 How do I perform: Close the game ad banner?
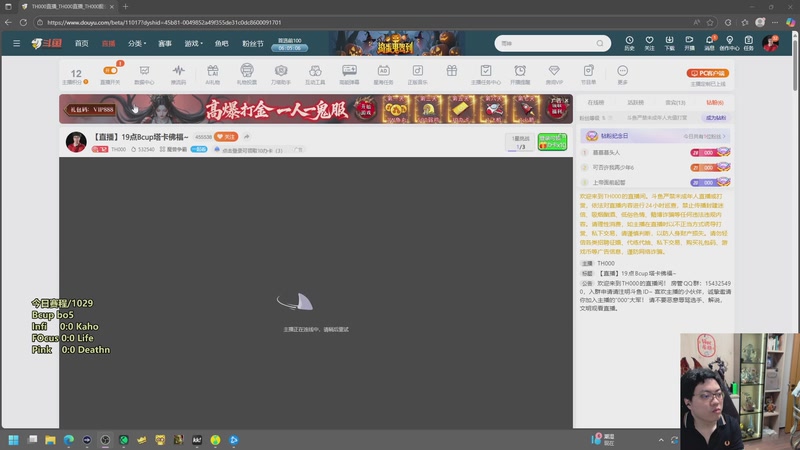point(566,101)
